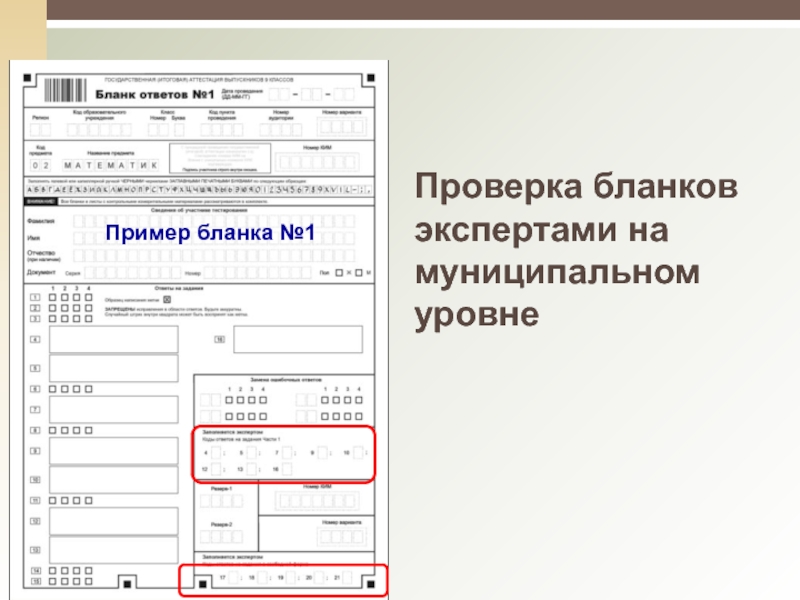Click the answer box for question 4
The width and height of the screenshot is (800, 600).
pyautogui.click(x=114, y=339)
